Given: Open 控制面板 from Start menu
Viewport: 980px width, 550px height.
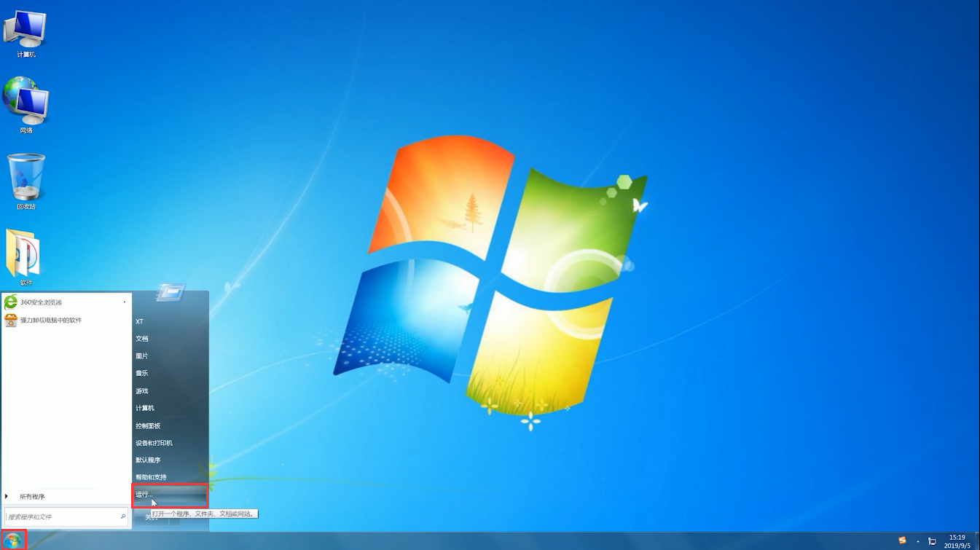Looking at the screenshot, I should coord(170,425).
